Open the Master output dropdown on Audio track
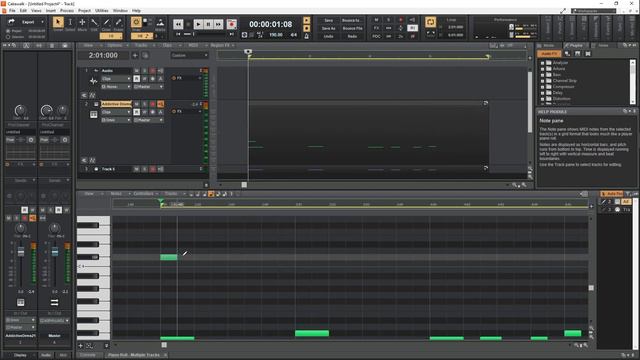 (x=149, y=87)
